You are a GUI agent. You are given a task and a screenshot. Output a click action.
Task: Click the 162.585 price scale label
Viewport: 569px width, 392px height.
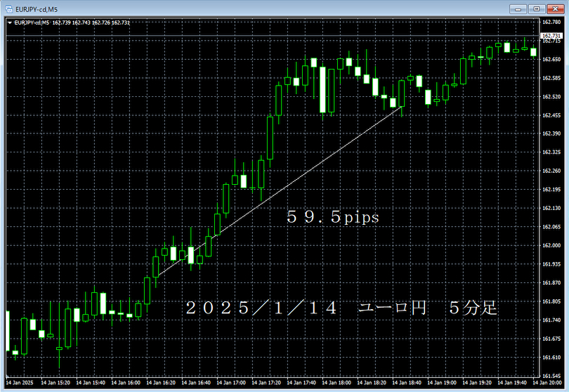point(551,78)
